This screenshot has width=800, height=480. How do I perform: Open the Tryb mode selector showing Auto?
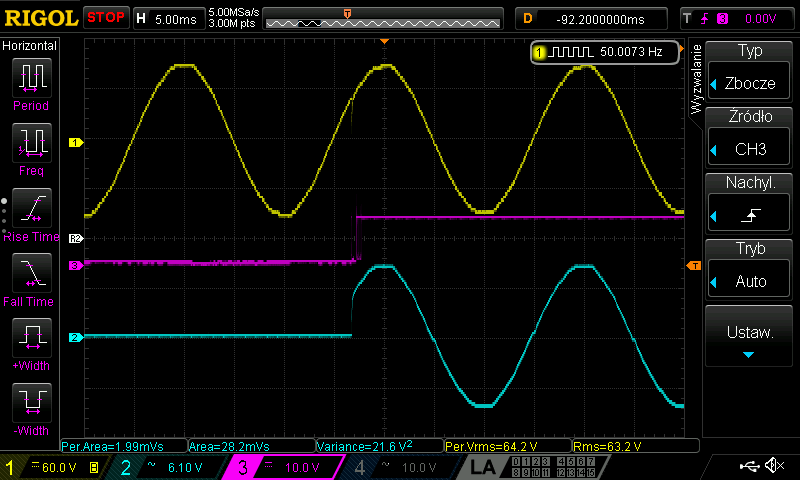pos(750,268)
